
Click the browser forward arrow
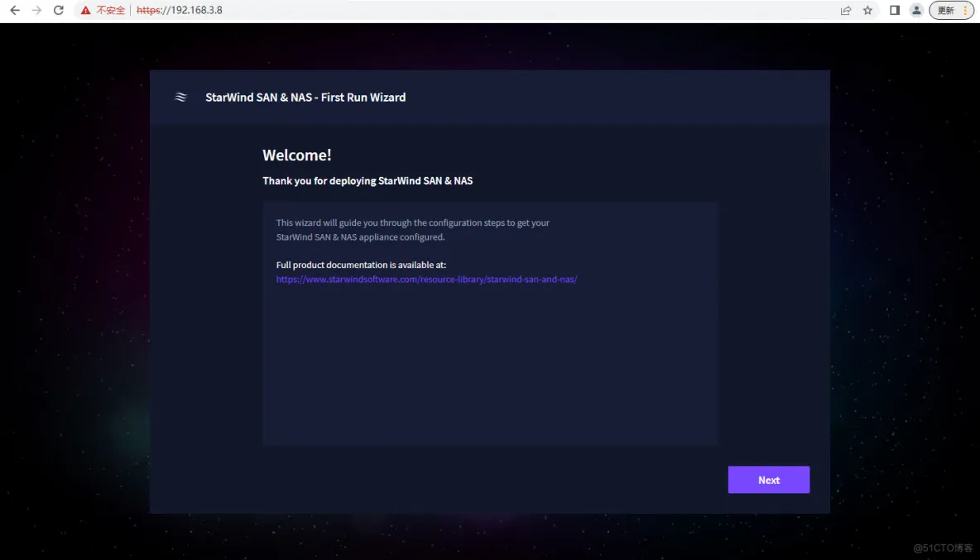pos(37,10)
